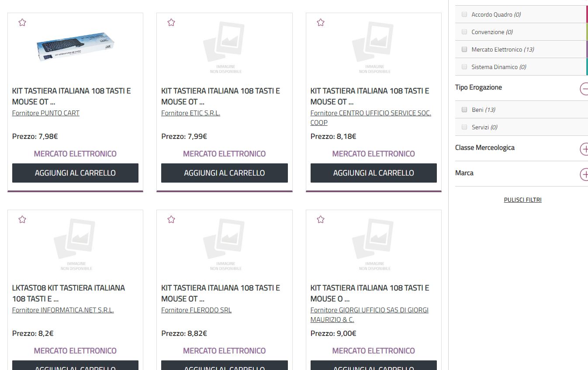Viewport: 588px width, 370px height.
Task: Open supplier link Fornitore PUNTO CART
Action: pyautogui.click(x=46, y=113)
